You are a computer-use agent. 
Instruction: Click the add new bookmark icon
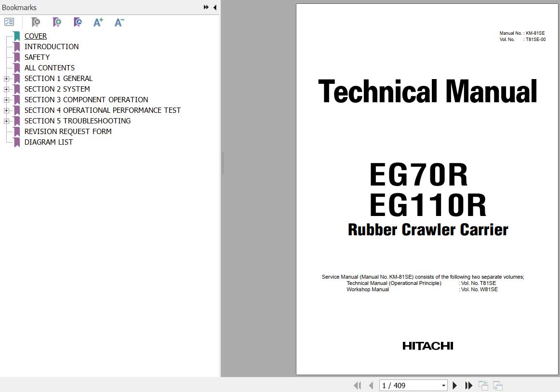57,22
